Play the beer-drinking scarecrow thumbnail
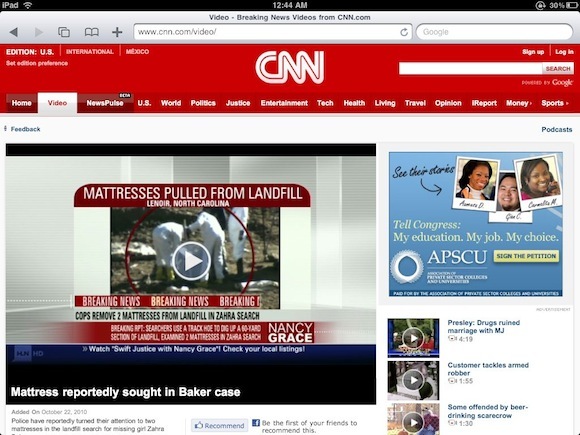 tap(413, 419)
